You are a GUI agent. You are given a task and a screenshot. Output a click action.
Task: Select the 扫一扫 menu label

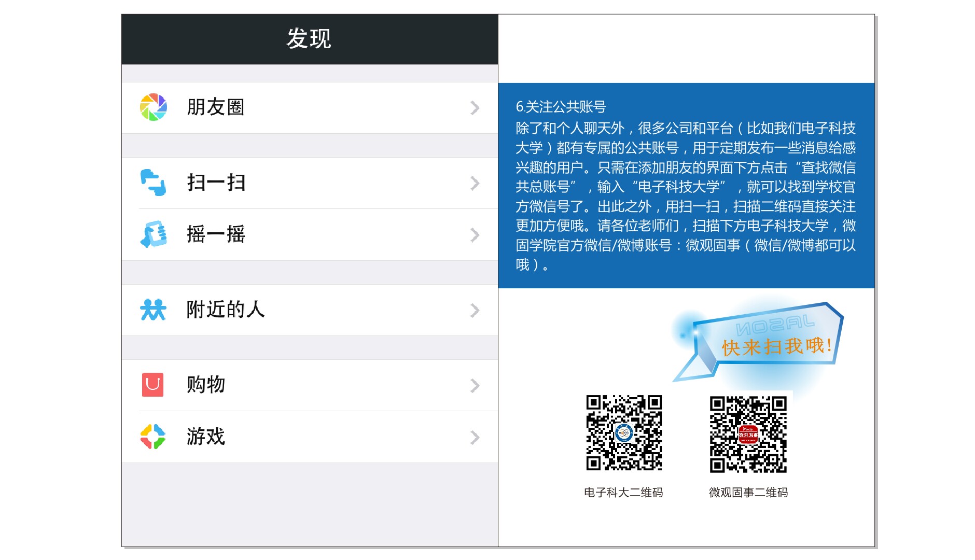216,183
